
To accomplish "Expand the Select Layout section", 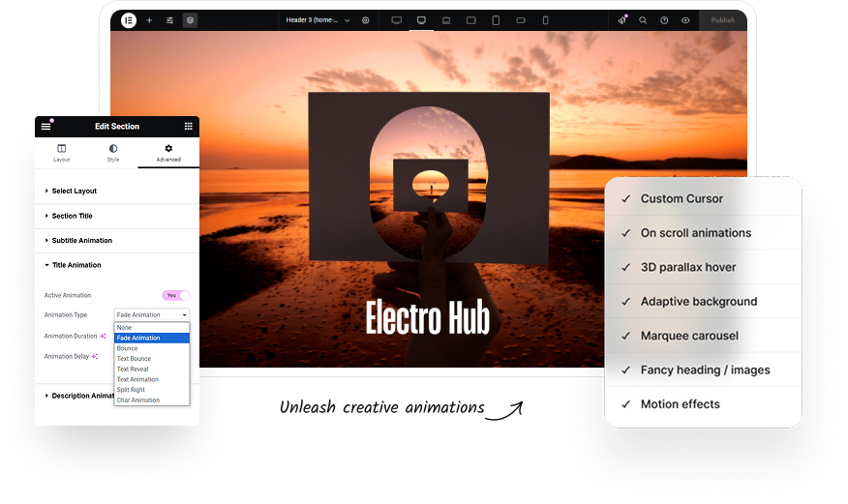I will point(74,192).
